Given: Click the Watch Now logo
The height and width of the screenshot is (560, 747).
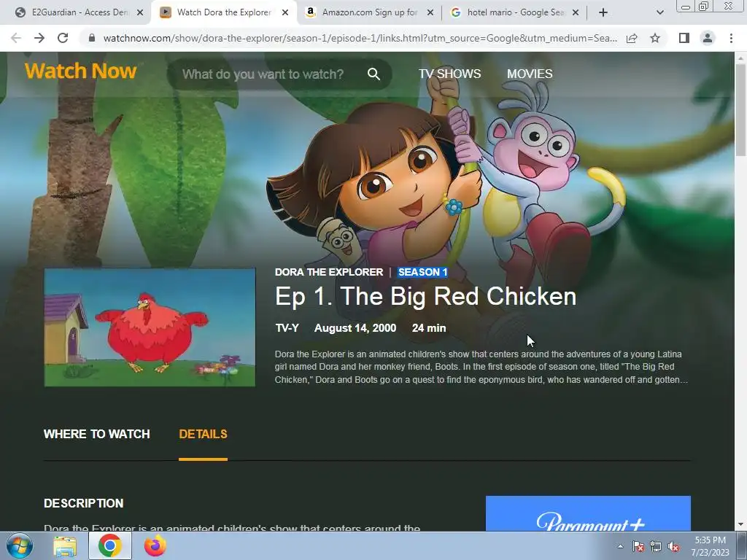Looking at the screenshot, I should tap(81, 71).
